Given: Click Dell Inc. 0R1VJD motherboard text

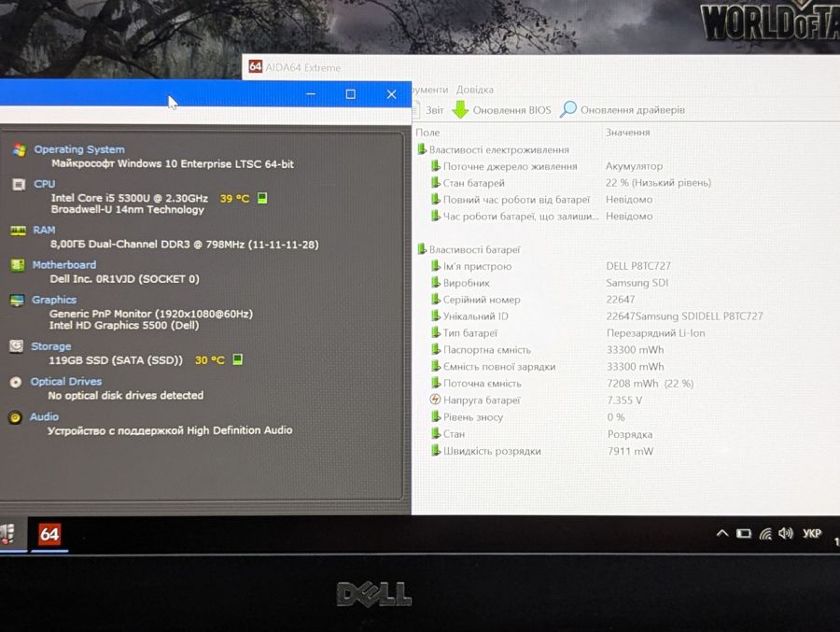Looking at the screenshot, I should pos(124,279).
